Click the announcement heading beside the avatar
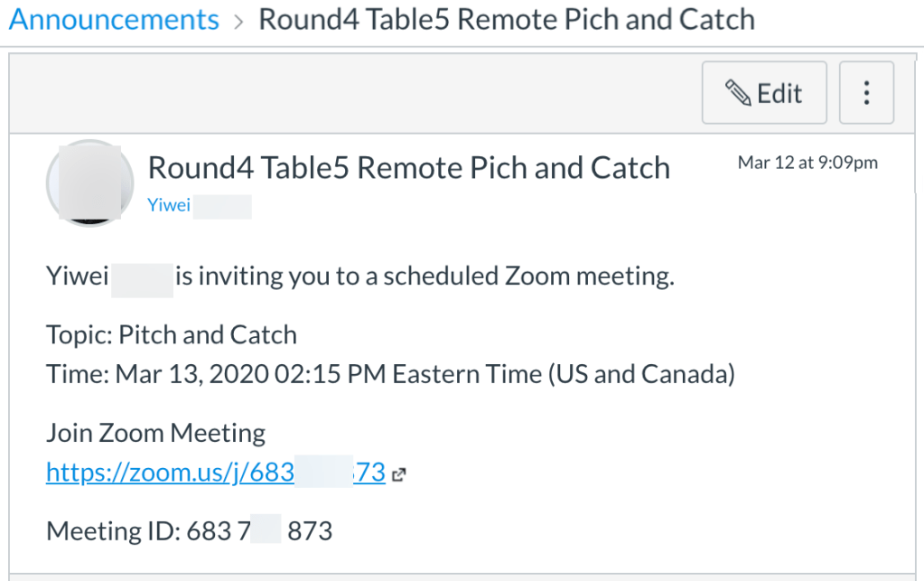The width and height of the screenshot is (924, 581). pos(408,167)
